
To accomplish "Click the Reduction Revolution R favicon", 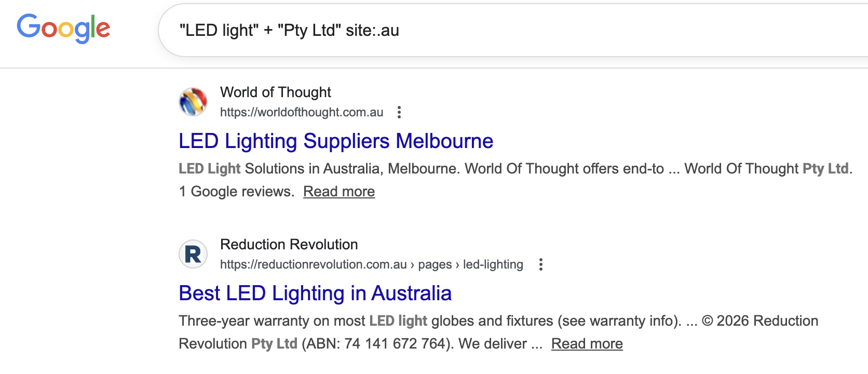I will (x=193, y=254).
